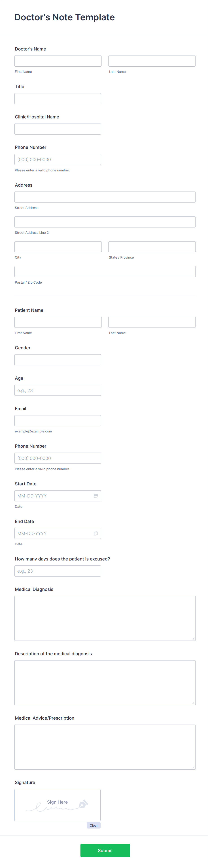
Task: Click the doctor's Phone Number field
Action: [x=58, y=159]
